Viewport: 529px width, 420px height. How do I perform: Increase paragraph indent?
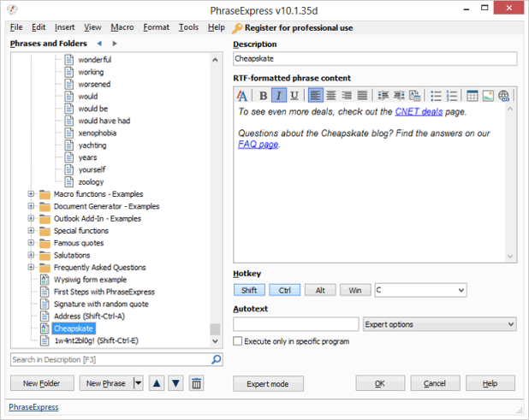point(399,96)
